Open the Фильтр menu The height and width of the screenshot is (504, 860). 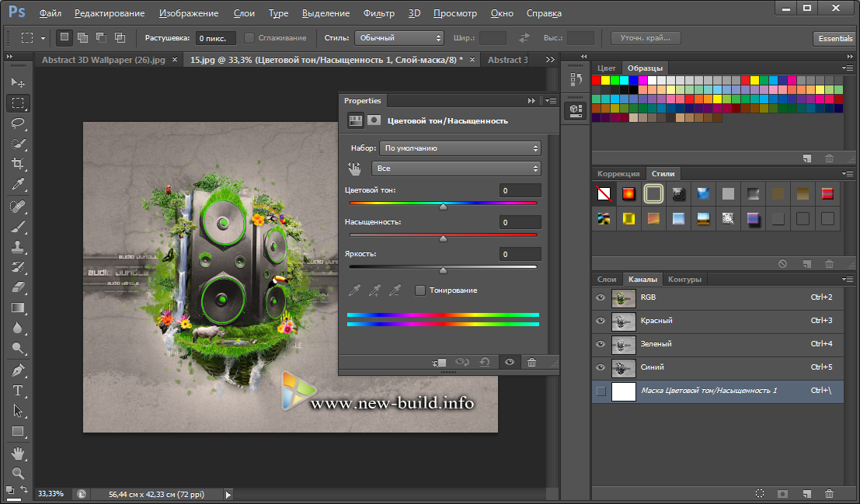point(379,13)
